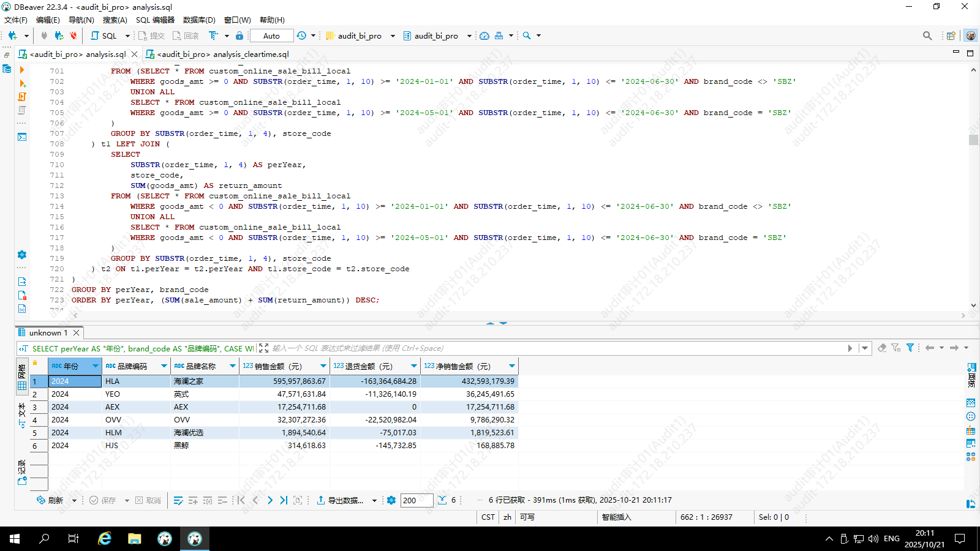Viewport: 980px width, 551px height.
Task: Click the SQL filter expression input field
Action: coord(551,348)
